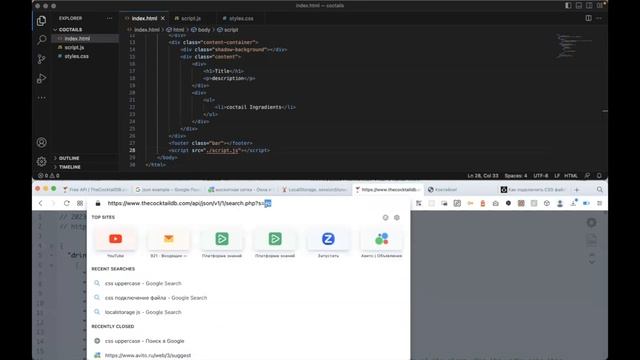Switch to the json example Google browser tab
The image size is (640, 360).
(x=167, y=189)
